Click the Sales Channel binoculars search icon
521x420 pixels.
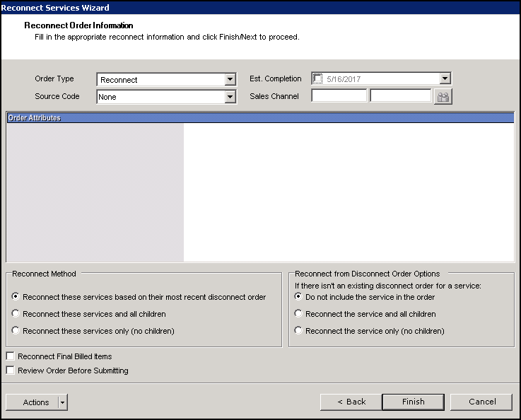coord(443,97)
